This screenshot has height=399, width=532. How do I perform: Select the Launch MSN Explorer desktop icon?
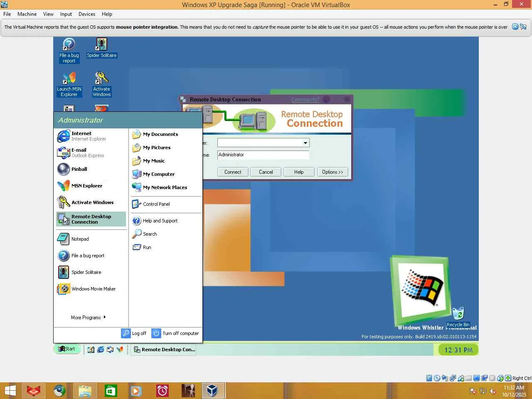(x=69, y=84)
